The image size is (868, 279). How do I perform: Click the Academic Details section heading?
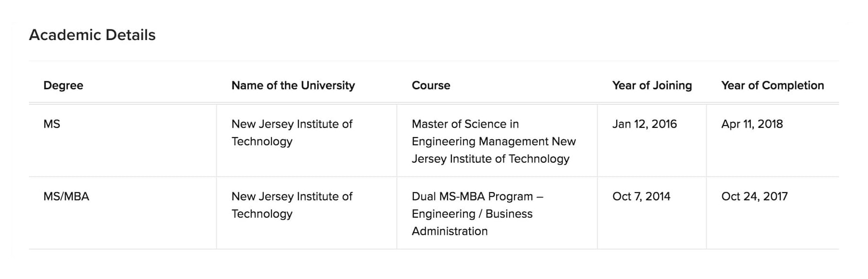(x=92, y=35)
